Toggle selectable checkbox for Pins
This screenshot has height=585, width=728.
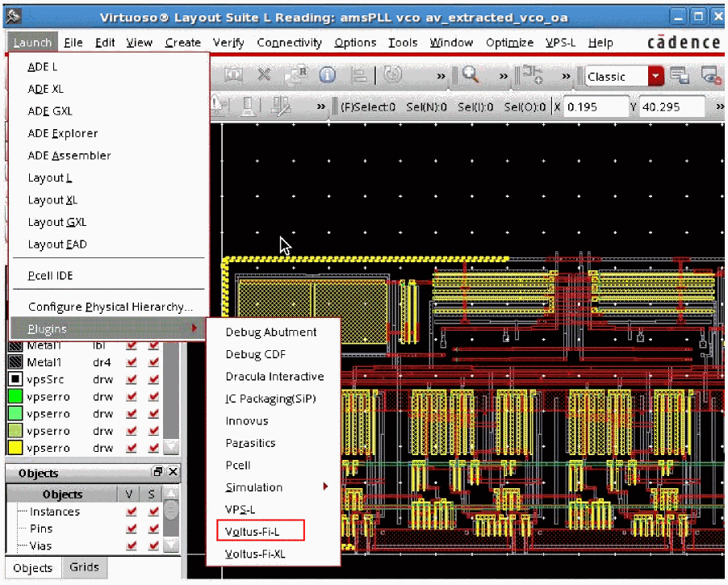(153, 529)
